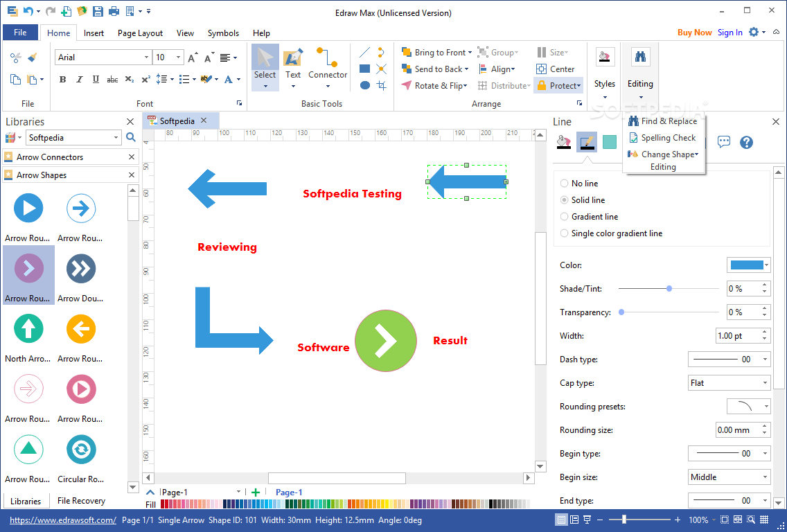Image resolution: width=787 pixels, height=532 pixels.
Task: Open the edrawsoft.com link in status bar
Action: [x=63, y=520]
